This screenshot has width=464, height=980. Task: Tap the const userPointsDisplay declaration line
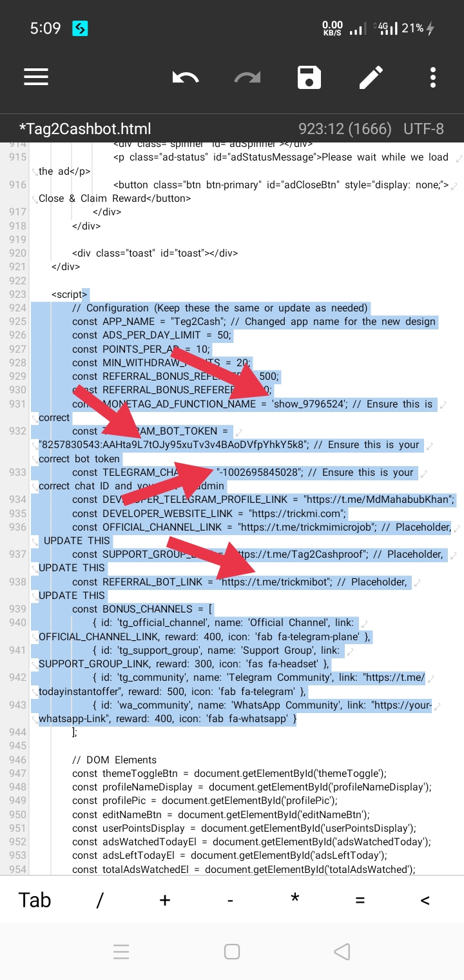(x=244, y=828)
